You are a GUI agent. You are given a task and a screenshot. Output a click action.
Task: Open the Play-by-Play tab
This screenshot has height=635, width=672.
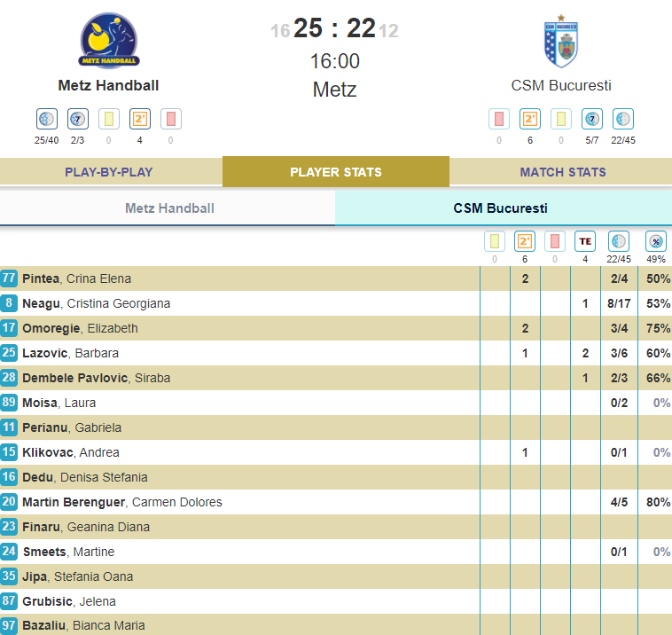tap(109, 172)
